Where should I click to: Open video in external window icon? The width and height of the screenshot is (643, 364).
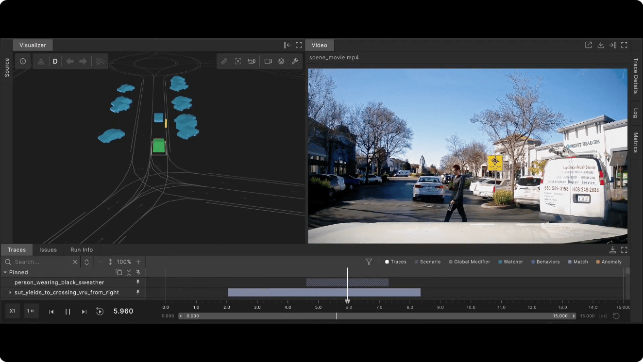click(588, 45)
